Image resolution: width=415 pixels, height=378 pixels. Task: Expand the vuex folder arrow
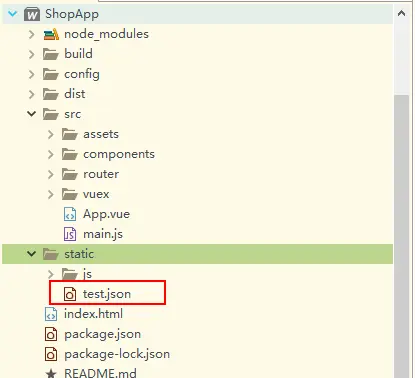(50, 194)
